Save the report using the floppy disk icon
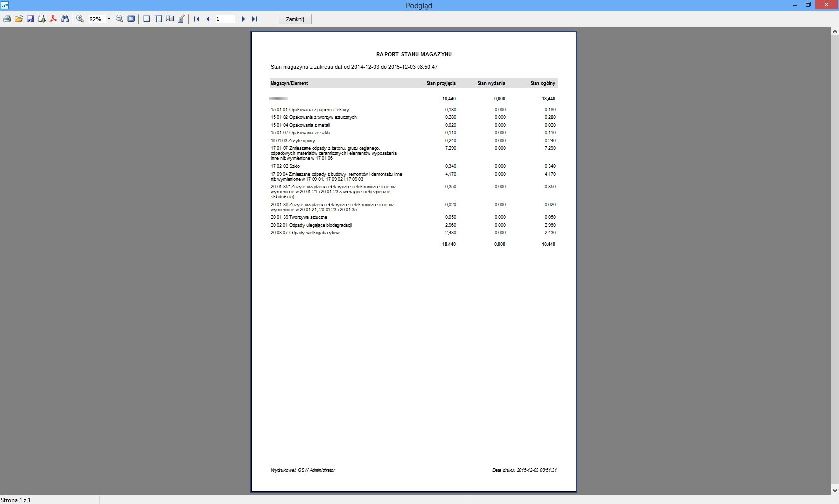The width and height of the screenshot is (839, 504). (30, 19)
